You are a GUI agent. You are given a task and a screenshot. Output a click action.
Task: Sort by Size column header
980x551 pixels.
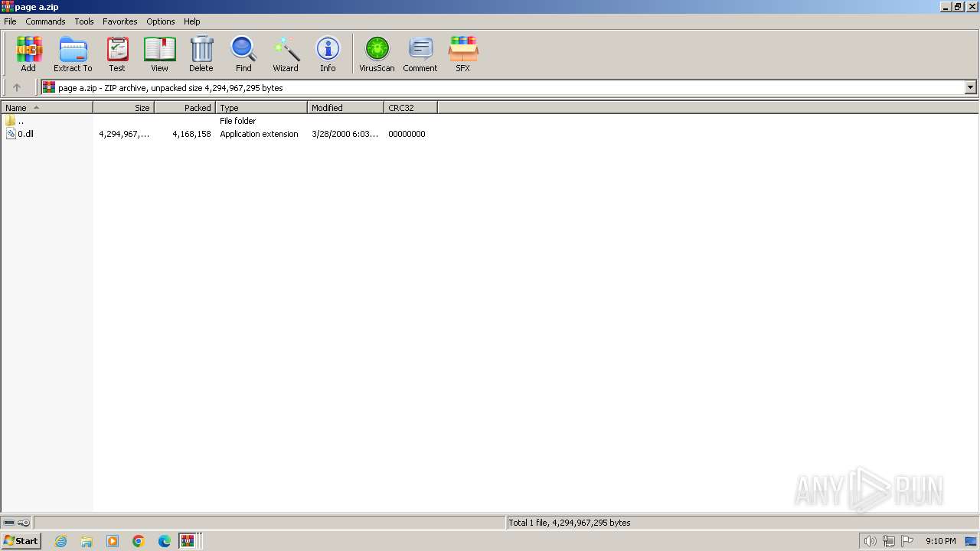(123, 108)
